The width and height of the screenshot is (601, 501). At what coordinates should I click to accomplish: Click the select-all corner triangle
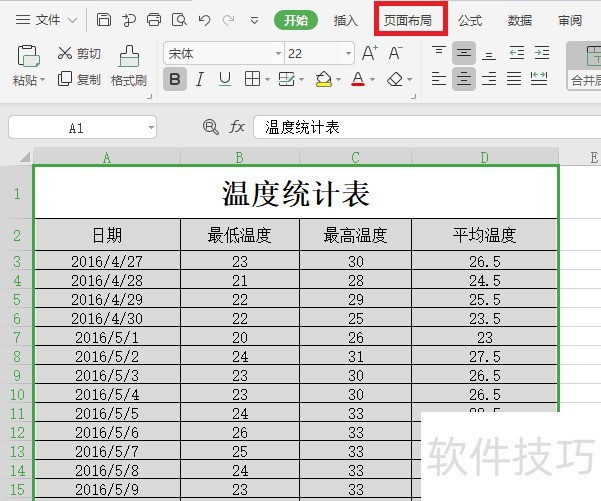[x=25, y=157]
